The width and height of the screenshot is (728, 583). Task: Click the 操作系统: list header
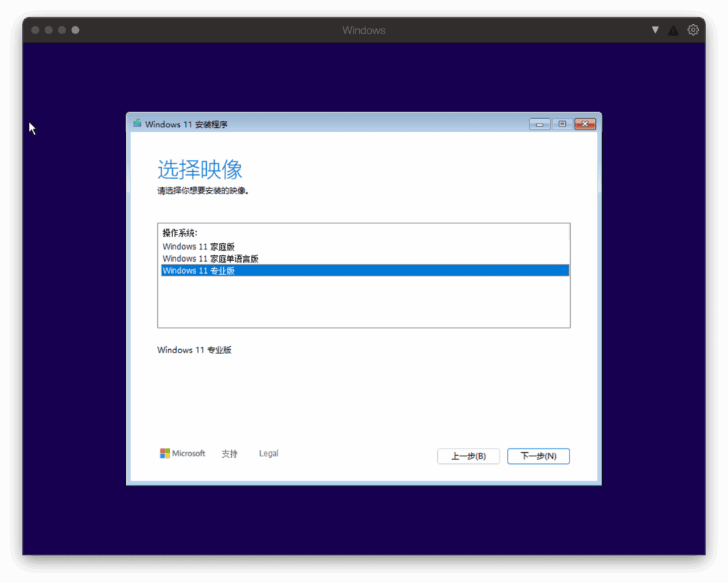point(180,233)
